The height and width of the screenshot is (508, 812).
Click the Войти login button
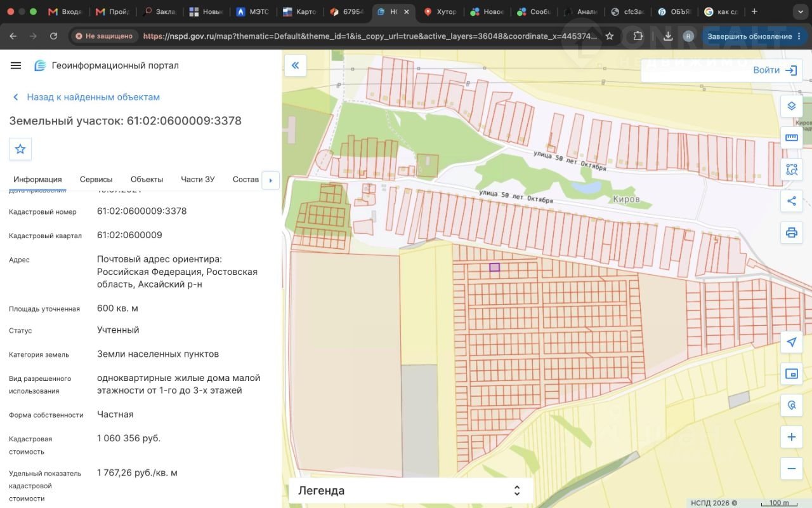tap(775, 70)
